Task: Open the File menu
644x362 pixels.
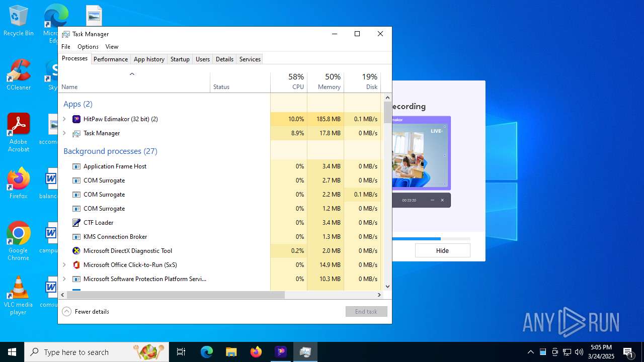Action: point(66,47)
